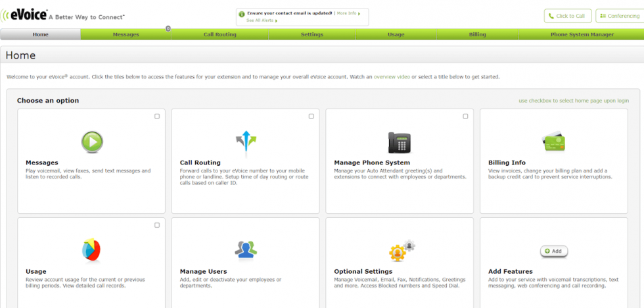Image resolution: width=644 pixels, height=308 pixels.
Task: Open the Billing tab
Action: 477,34
